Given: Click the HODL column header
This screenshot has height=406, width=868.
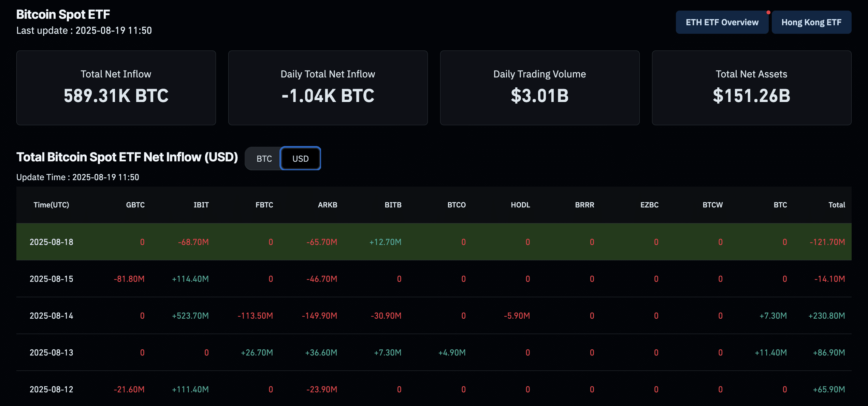Looking at the screenshot, I should point(520,205).
